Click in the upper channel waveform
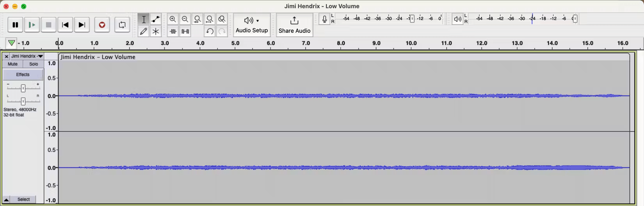The width and height of the screenshot is (644, 206). 344,96
